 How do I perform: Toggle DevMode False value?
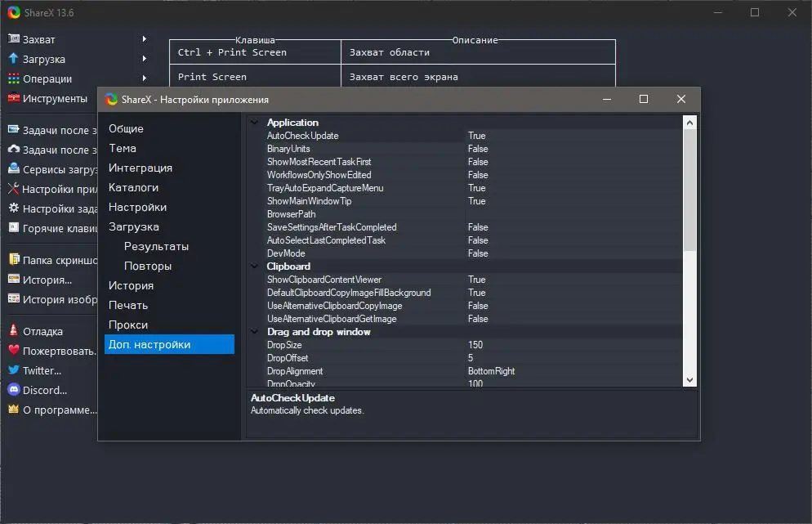coord(573,253)
